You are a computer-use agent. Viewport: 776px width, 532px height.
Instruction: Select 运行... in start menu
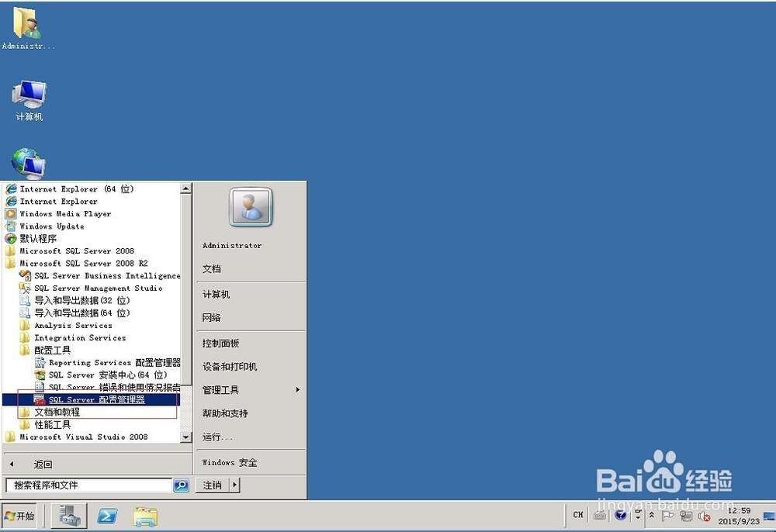(x=222, y=436)
